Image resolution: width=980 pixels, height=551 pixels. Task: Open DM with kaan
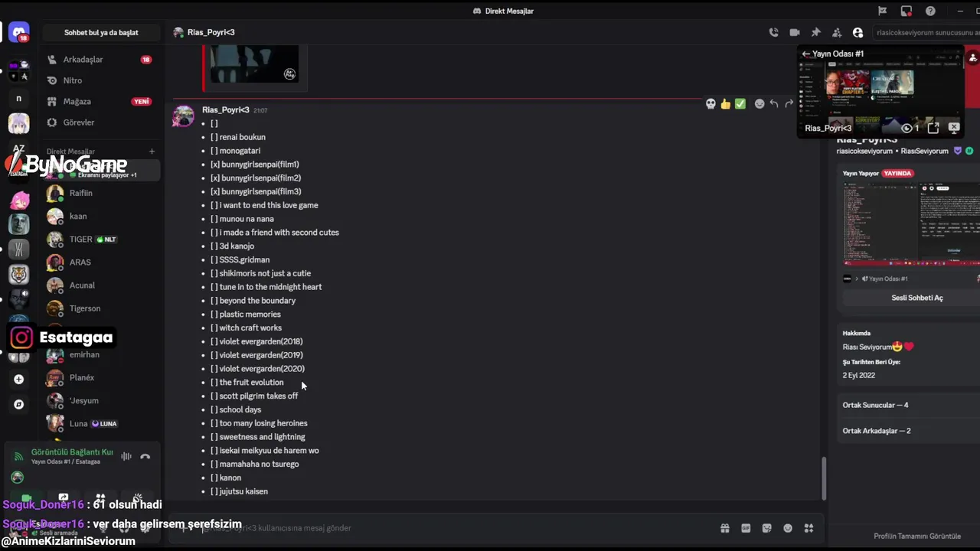coord(101,216)
